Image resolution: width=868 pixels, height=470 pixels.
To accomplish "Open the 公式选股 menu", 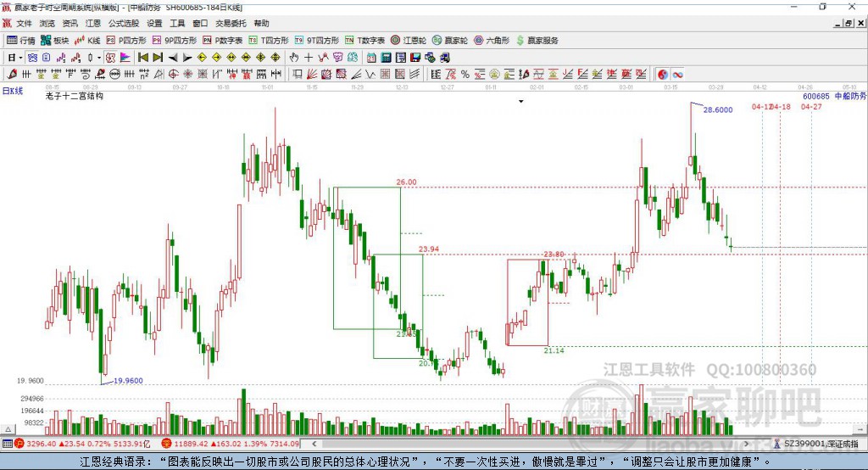I will 124,23.
